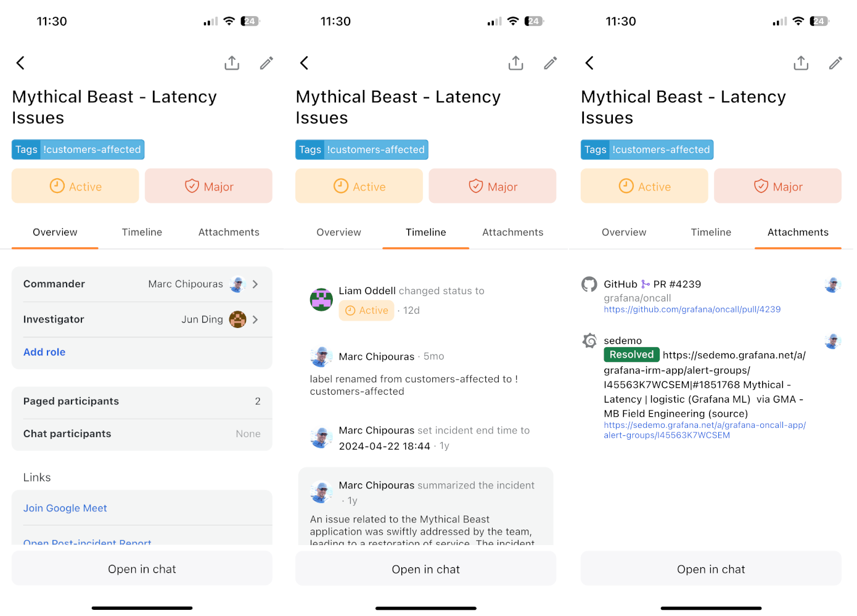This screenshot has width=857, height=616.
Task: Open the GitHub pull request URL
Action: (x=692, y=310)
